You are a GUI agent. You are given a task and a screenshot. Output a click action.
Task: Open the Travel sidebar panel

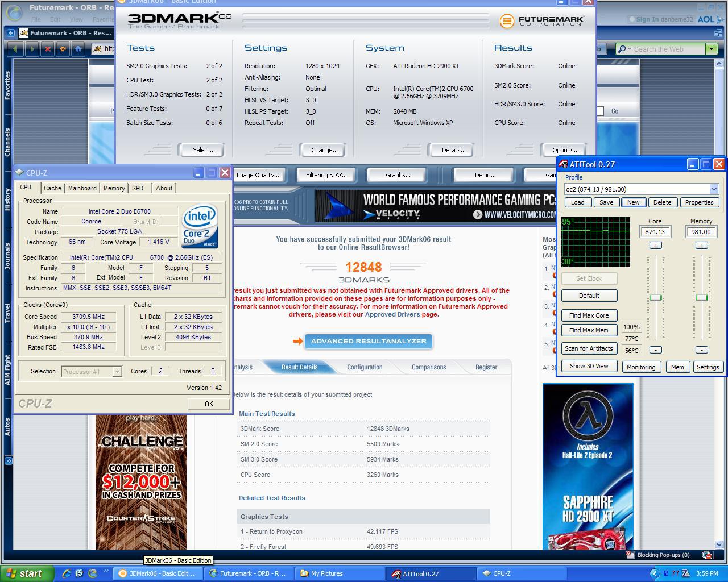tap(7, 313)
